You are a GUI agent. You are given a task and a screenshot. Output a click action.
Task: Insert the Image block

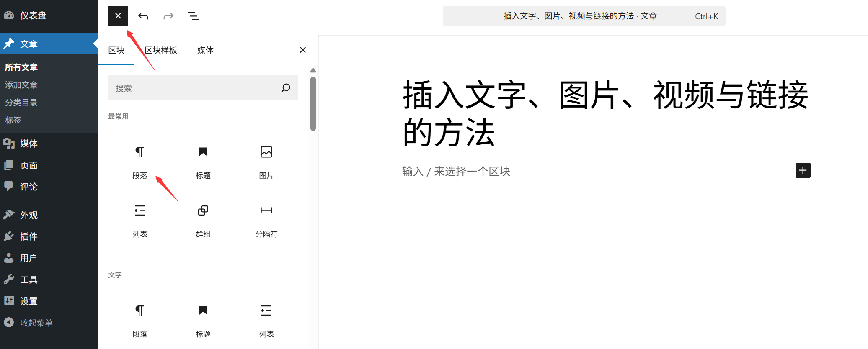tap(266, 163)
